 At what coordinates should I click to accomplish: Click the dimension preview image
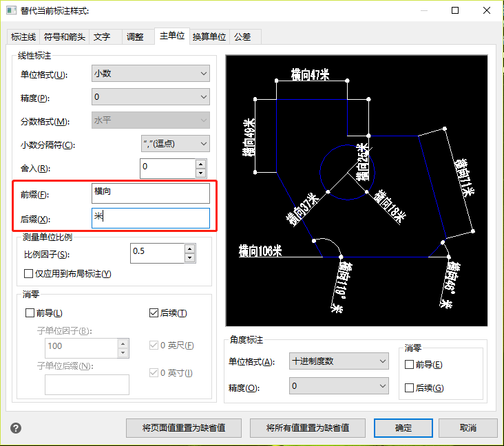357,191
